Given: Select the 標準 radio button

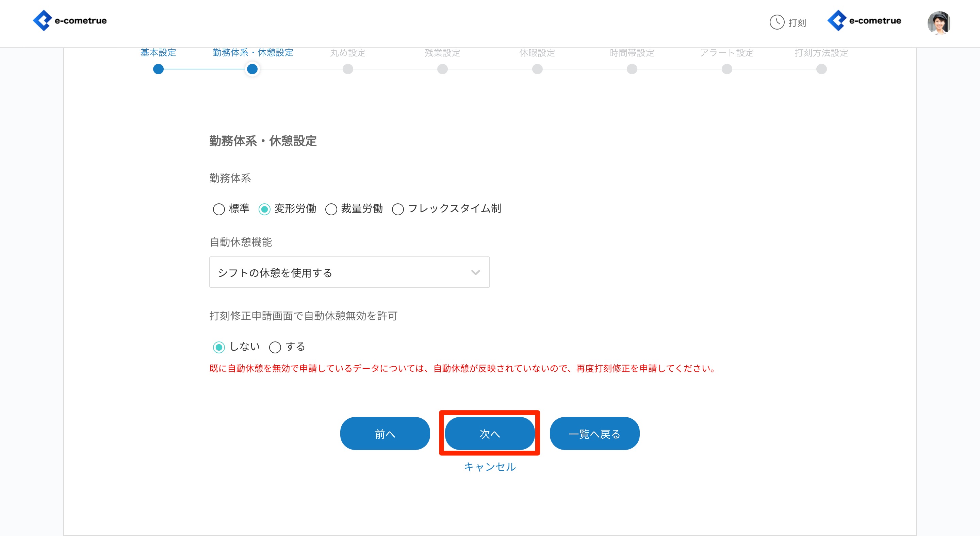Looking at the screenshot, I should coord(219,209).
